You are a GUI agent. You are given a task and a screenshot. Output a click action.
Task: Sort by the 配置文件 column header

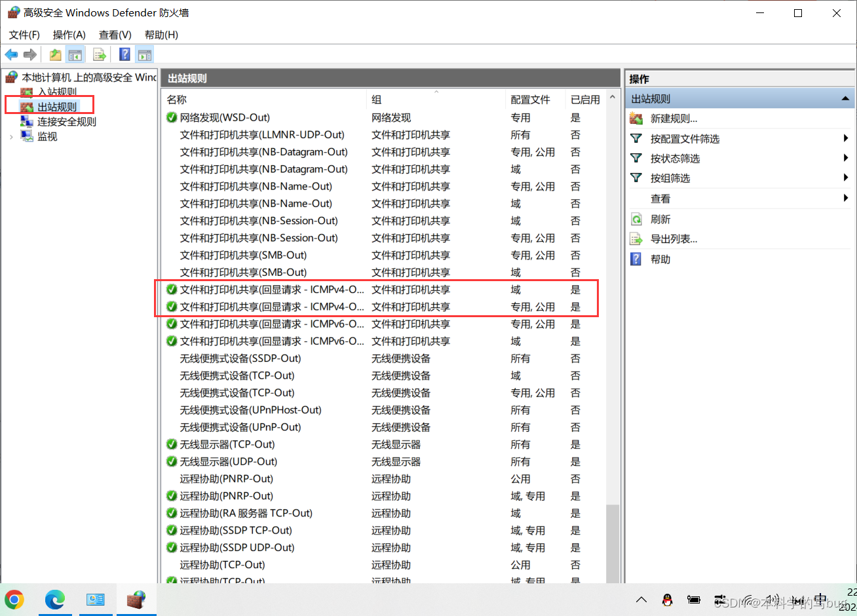(536, 100)
